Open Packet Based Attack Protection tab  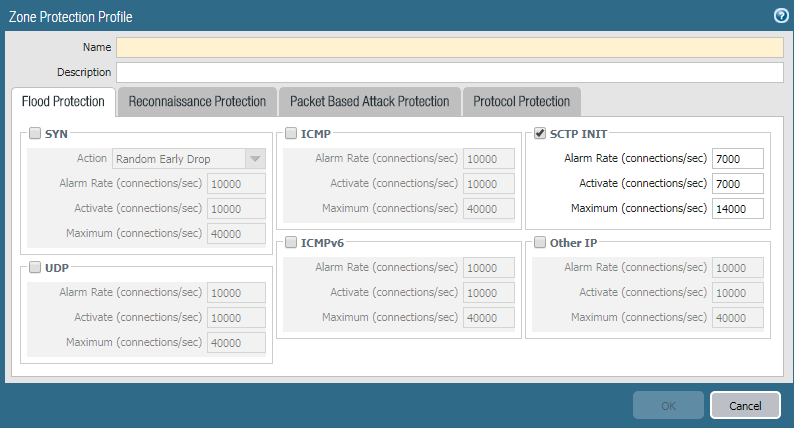tap(369, 102)
